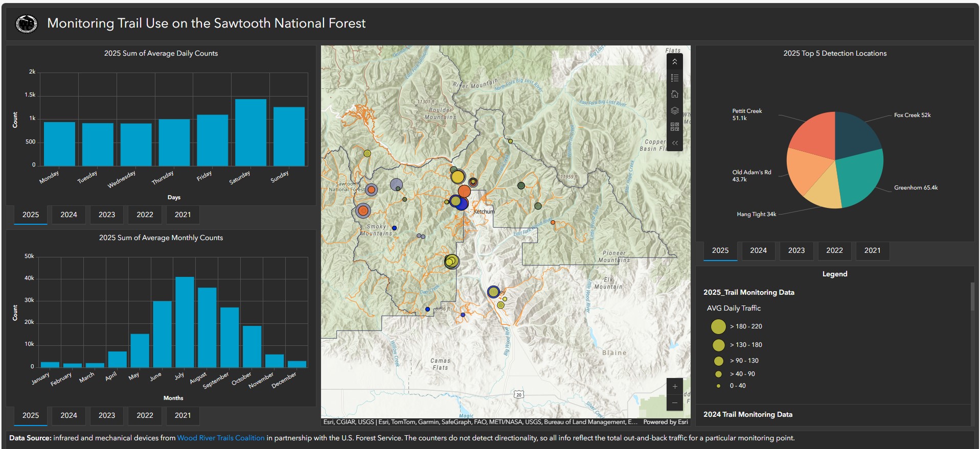Click the home default extent button
The height and width of the screenshot is (449, 980).
point(674,94)
